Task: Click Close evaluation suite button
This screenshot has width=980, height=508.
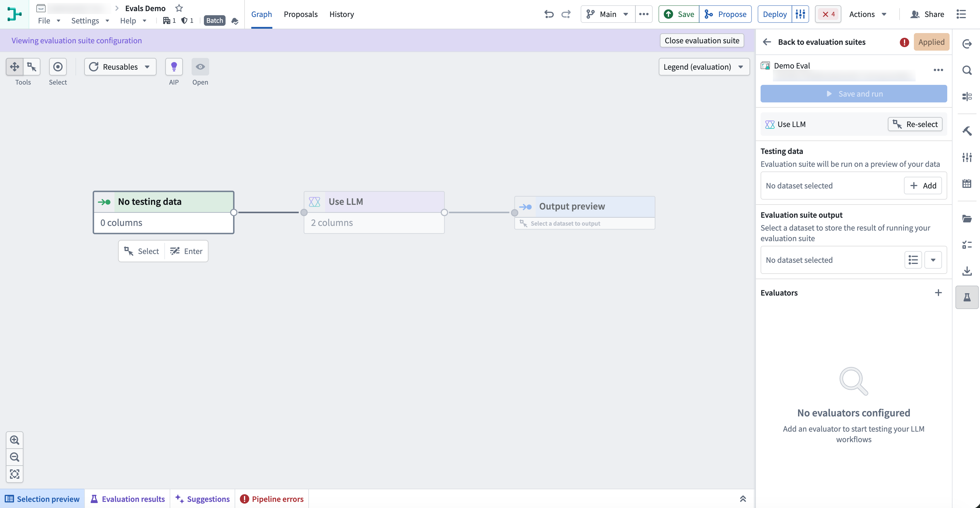Action: pos(702,40)
